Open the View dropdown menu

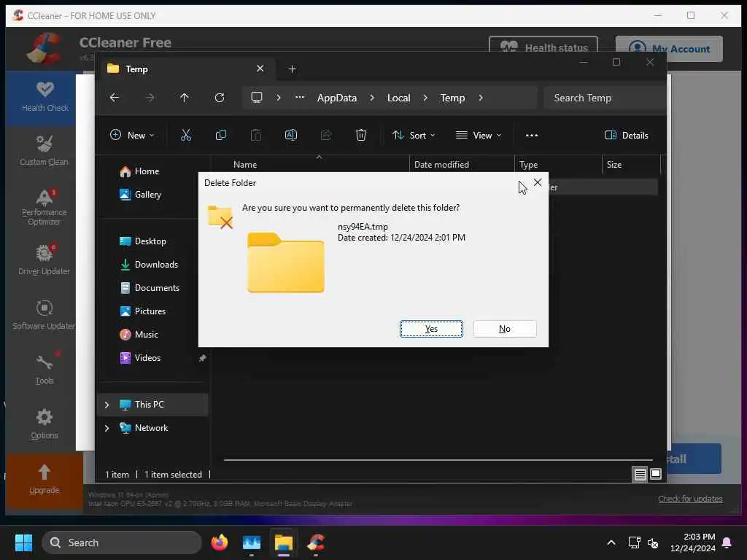[x=479, y=135]
